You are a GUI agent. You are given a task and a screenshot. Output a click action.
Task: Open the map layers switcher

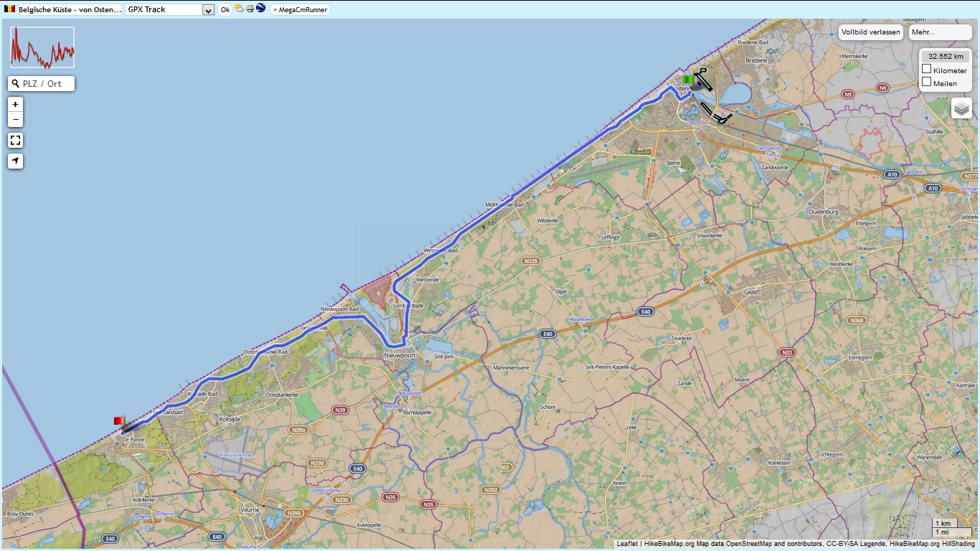point(962,108)
